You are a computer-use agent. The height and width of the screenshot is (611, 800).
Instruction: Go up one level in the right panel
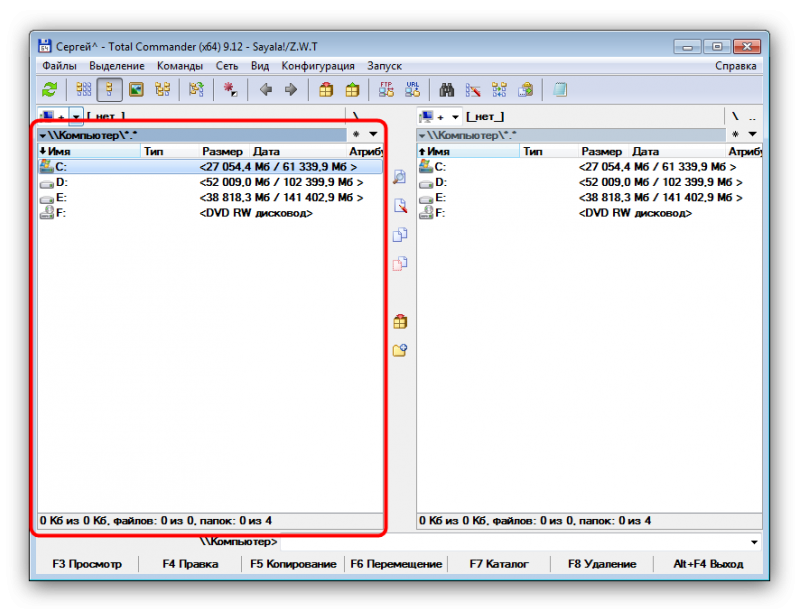753,117
